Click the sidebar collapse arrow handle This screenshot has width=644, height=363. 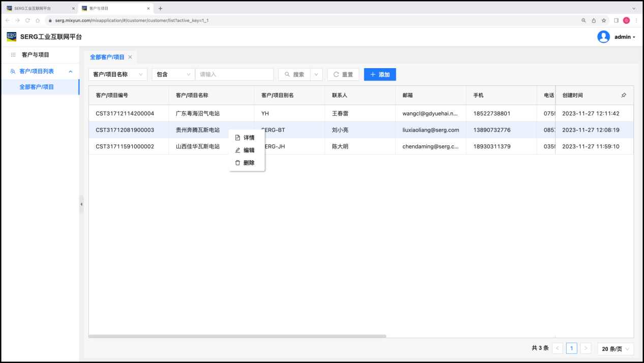point(81,204)
